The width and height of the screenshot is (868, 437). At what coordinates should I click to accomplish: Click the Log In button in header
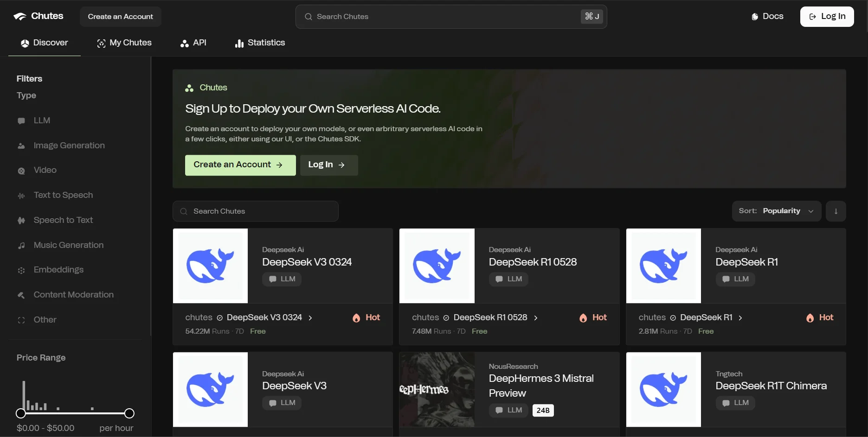(827, 17)
